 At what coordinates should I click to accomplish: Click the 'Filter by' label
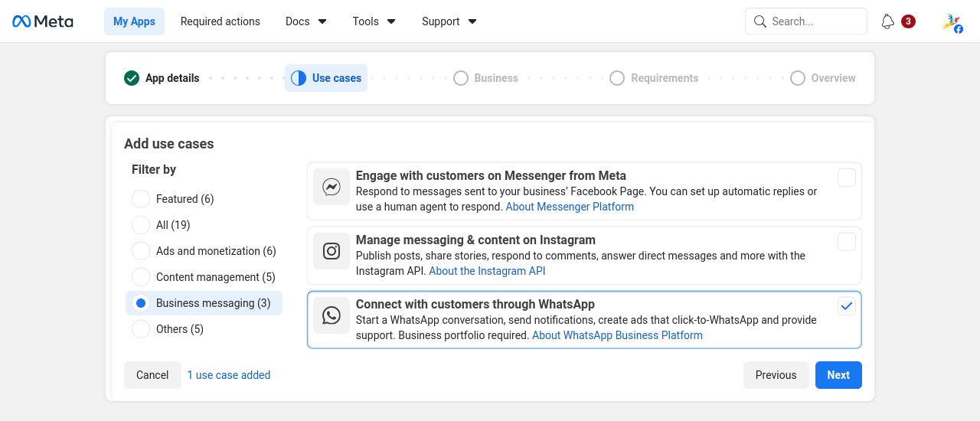coord(154,170)
